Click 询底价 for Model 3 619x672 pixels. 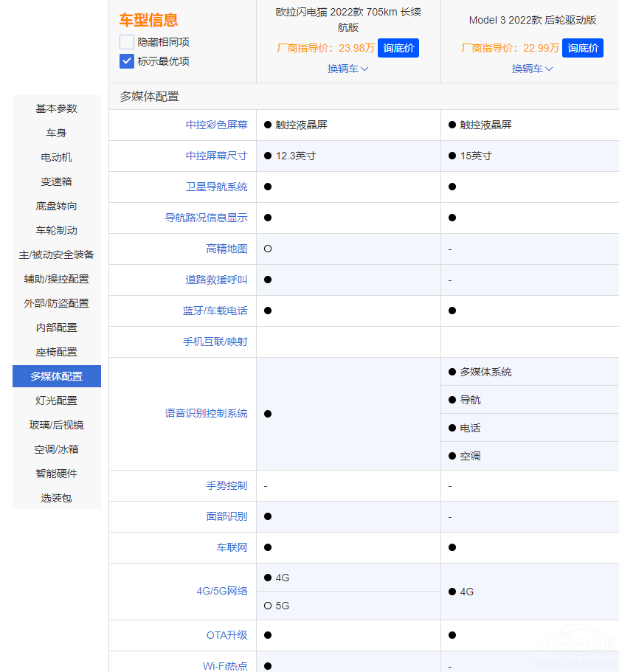tap(583, 48)
